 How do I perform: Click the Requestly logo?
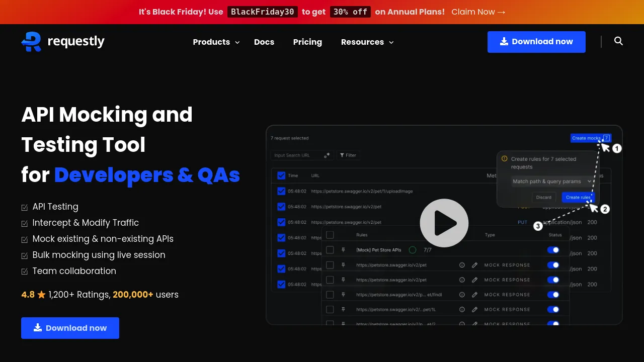coord(63,42)
